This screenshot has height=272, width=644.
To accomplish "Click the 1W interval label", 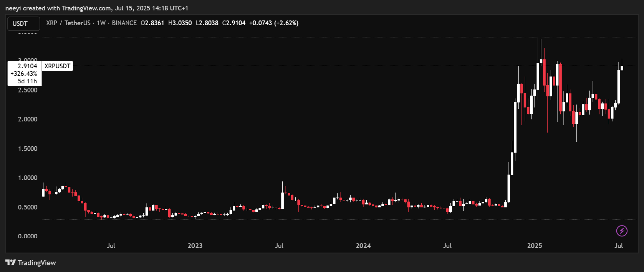I will 101,23.
